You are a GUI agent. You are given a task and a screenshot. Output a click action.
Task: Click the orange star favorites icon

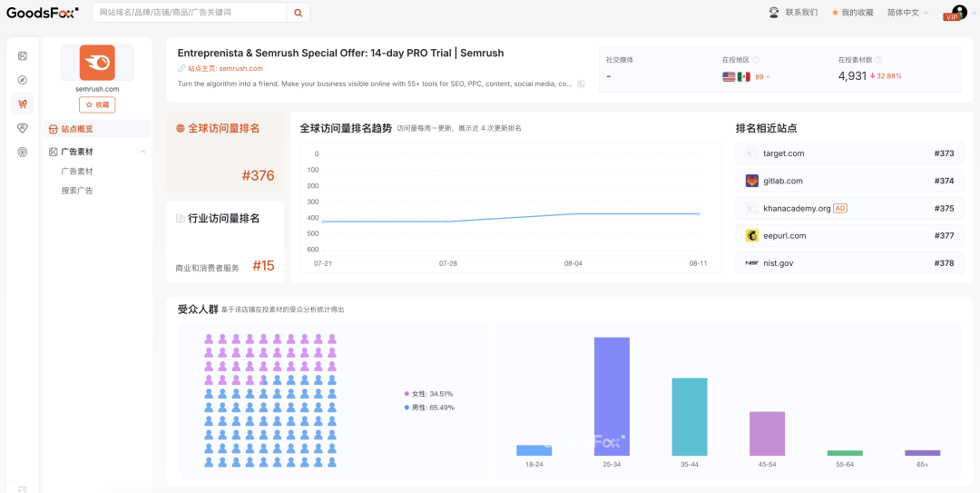(x=835, y=13)
